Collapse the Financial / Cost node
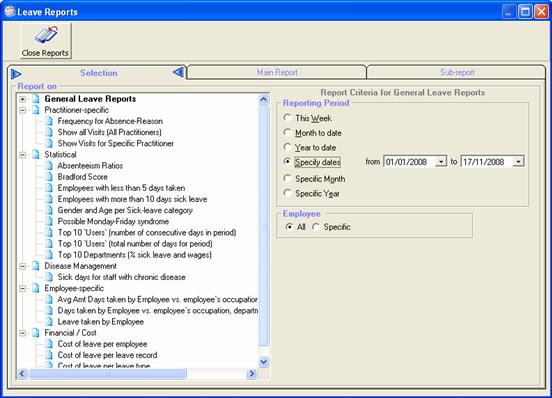The width and height of the screenshot is (552, 398). [x=23, y=333]
